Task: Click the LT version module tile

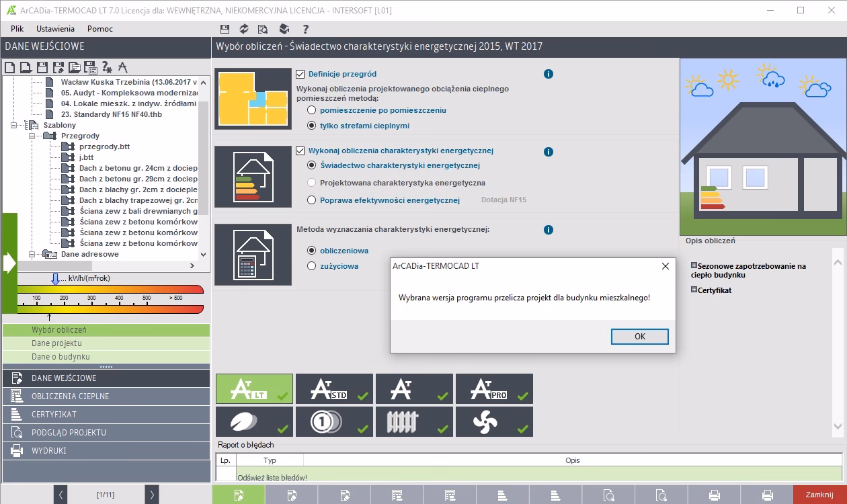Action: tap(254, 389)
